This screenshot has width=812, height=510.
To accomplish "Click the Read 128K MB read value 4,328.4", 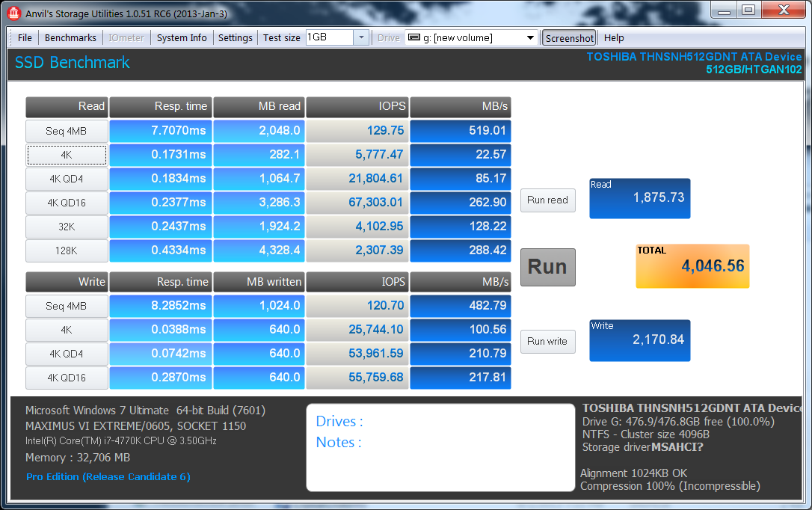I will [x=259, y=250].
